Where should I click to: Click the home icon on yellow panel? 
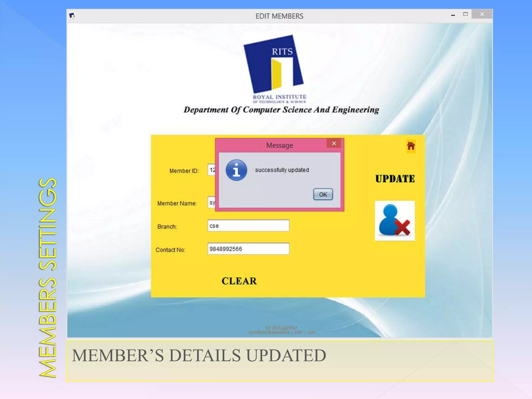(411, 146)
